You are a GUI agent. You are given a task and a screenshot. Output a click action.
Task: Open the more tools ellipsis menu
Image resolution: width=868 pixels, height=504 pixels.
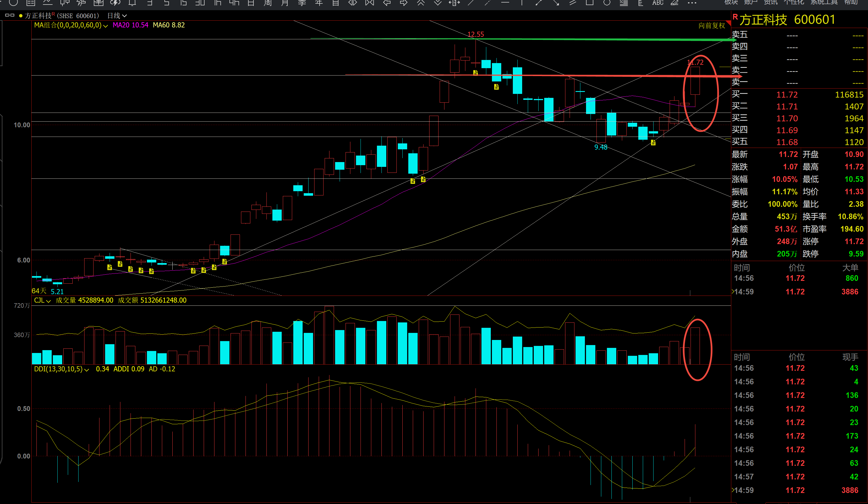[x=692, y=3]
